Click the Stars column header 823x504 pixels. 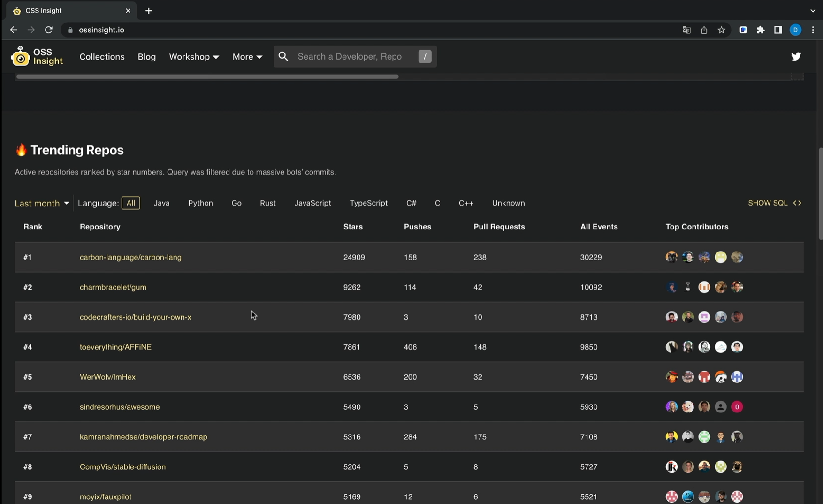(x=353, y=227)
